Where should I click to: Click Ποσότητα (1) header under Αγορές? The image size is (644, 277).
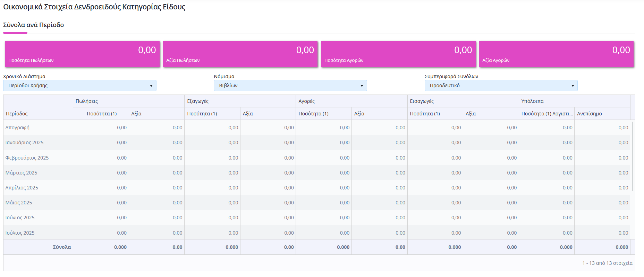pyautogui.click(x=324, y=114)
